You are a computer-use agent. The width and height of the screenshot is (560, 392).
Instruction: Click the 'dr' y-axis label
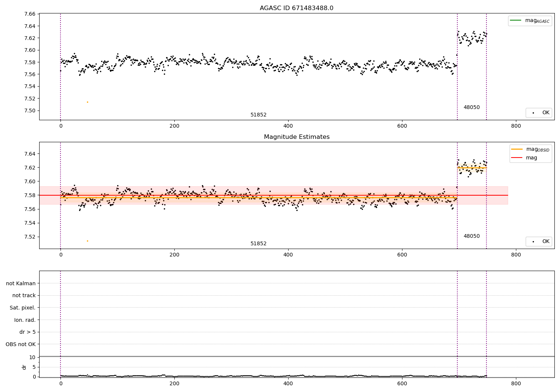(24, 367)
